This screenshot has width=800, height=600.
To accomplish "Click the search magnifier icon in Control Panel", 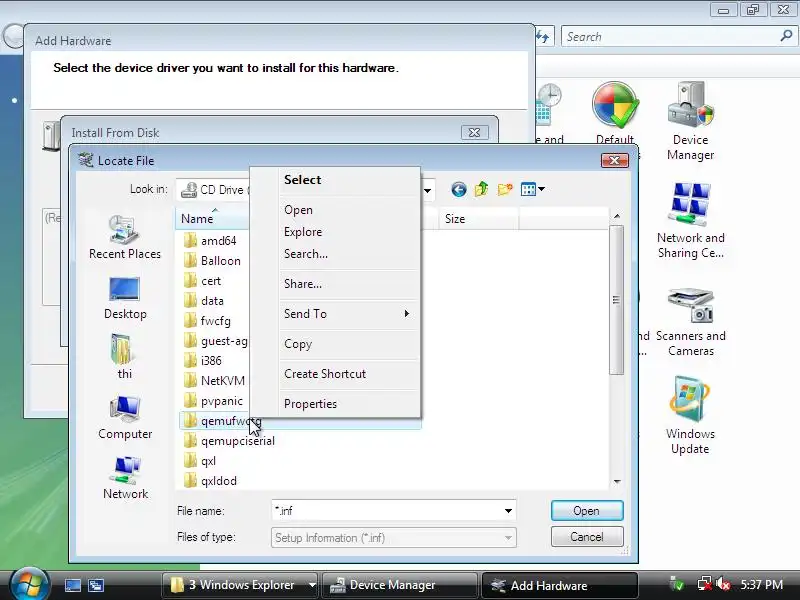I will tap(786, 36).
